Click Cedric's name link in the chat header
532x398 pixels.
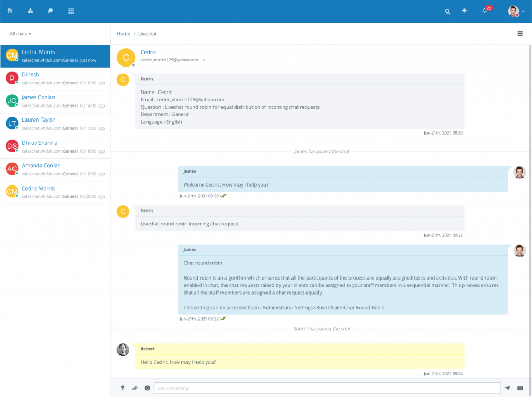[148, 52]
